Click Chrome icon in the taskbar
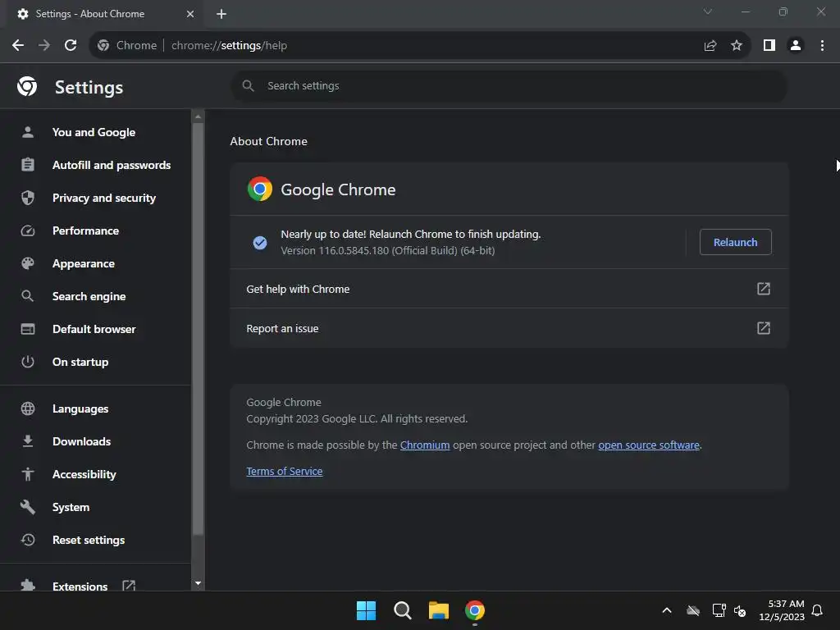 (475, 610)
